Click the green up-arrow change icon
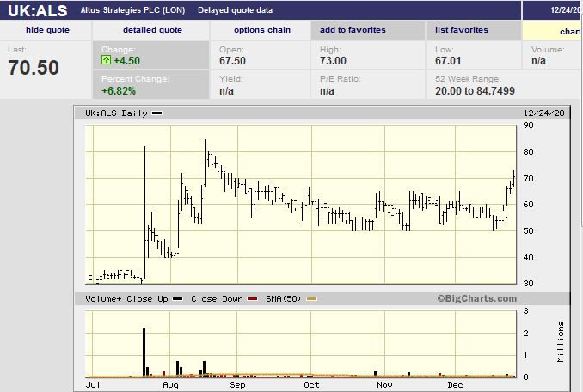Screen dimensions: 583x392 pos(106,61)
